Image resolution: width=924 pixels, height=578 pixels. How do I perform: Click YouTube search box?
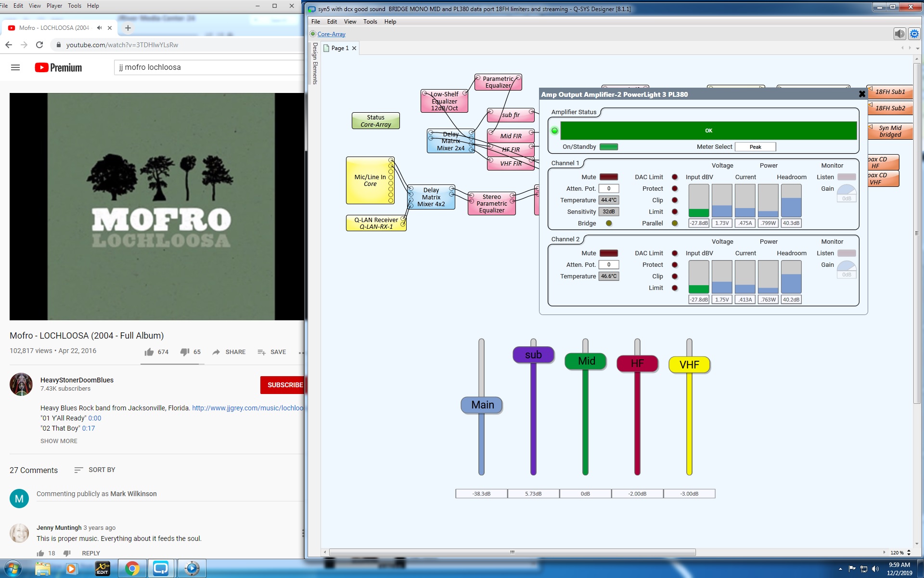(209, 67)
